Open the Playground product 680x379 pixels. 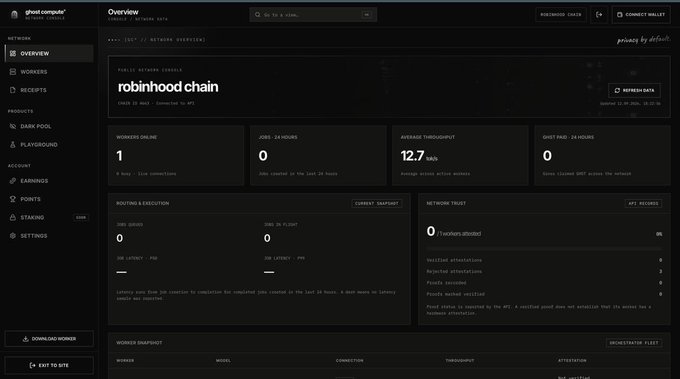tap(49, 144)
